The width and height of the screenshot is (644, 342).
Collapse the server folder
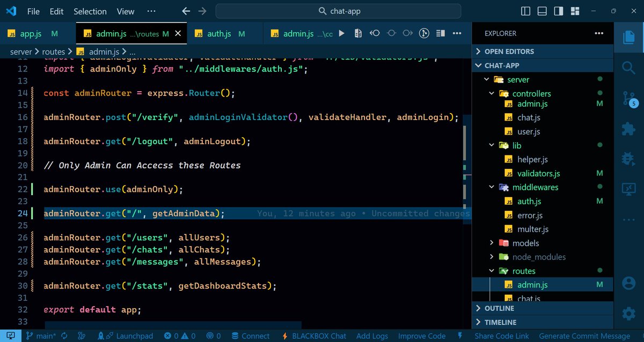543,79
